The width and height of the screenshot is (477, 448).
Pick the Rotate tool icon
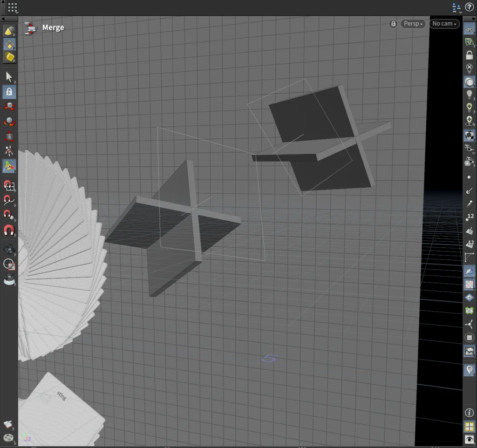(x=9, y=122)
